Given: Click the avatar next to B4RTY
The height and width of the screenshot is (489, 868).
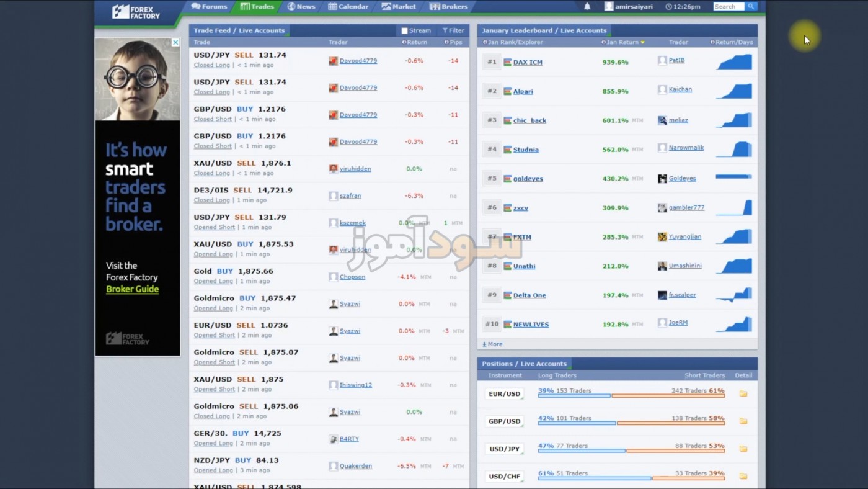Looking at the screenshot, I should [x=334, y=439].
